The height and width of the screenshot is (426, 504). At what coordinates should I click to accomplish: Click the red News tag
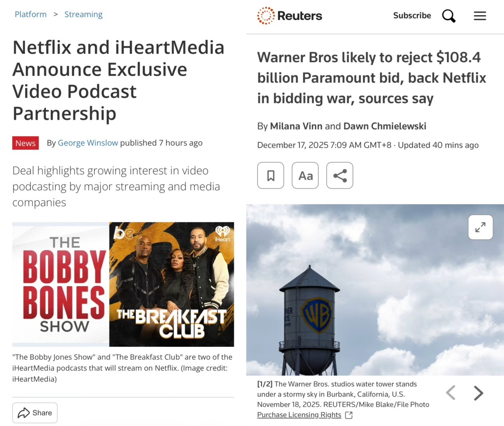point(25,143)
